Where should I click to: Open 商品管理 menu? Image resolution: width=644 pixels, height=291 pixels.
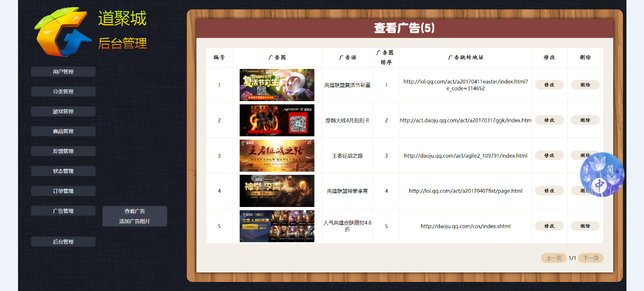(63, 131)
